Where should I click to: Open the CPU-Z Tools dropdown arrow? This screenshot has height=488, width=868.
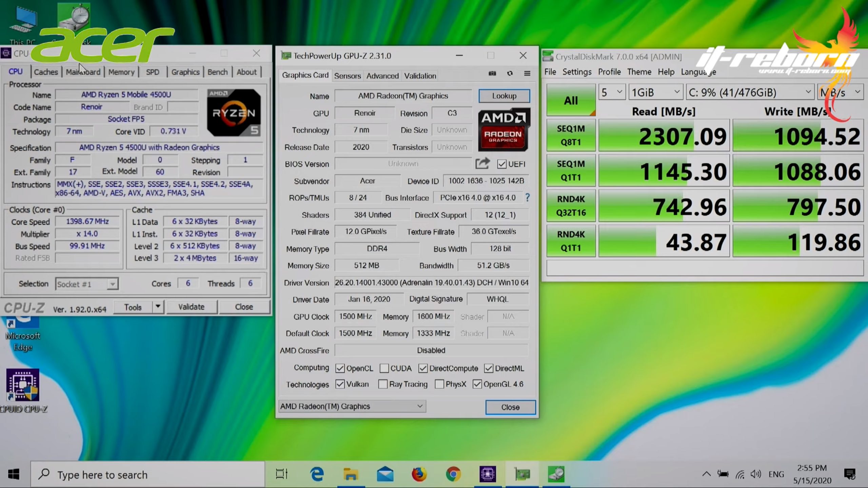point(158,307)
